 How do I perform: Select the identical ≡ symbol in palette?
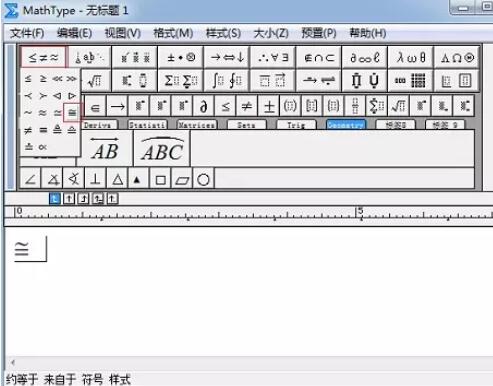pos(43,130)
